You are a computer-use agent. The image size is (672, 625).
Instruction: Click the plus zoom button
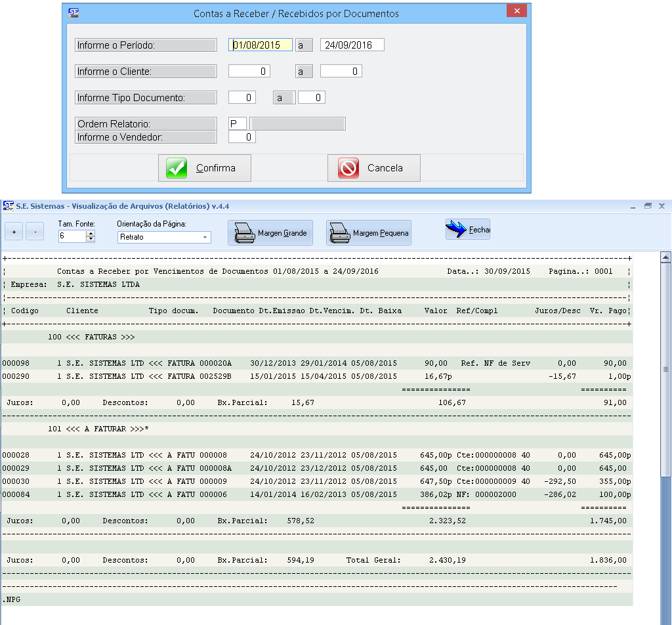pyautogui.click(x=14, y=232)
